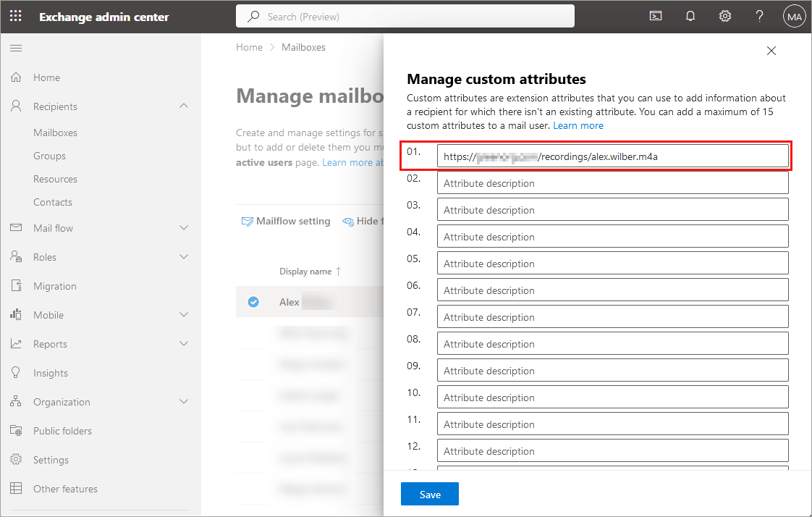Open the Help question mark icon
Image resolution: width=812 pixels, height=517 pixels.
click(759, 15)
